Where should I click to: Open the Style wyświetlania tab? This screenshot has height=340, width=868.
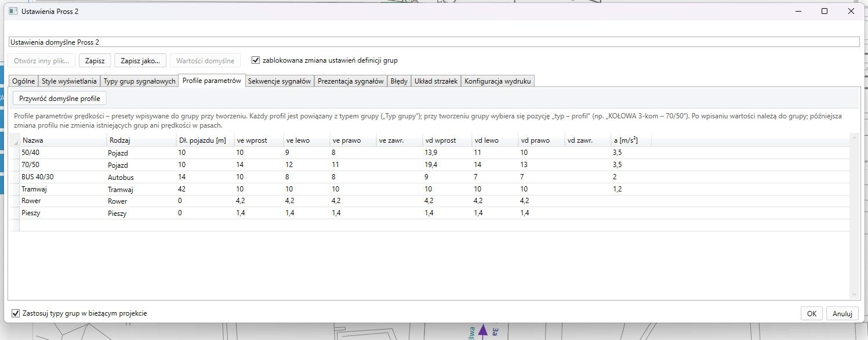[70, 81]
